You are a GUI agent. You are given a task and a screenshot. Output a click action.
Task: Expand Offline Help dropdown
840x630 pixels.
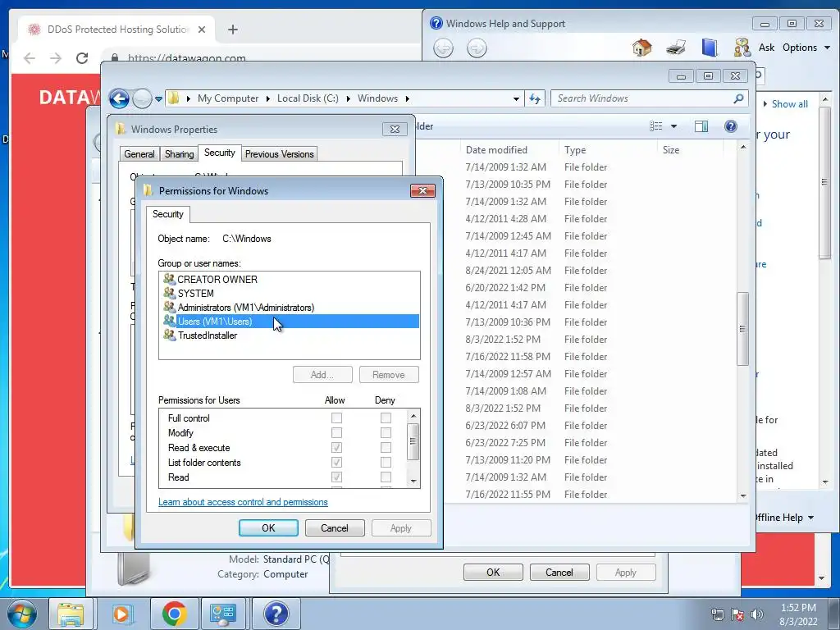pyautogui.click(x=785, y=518)
